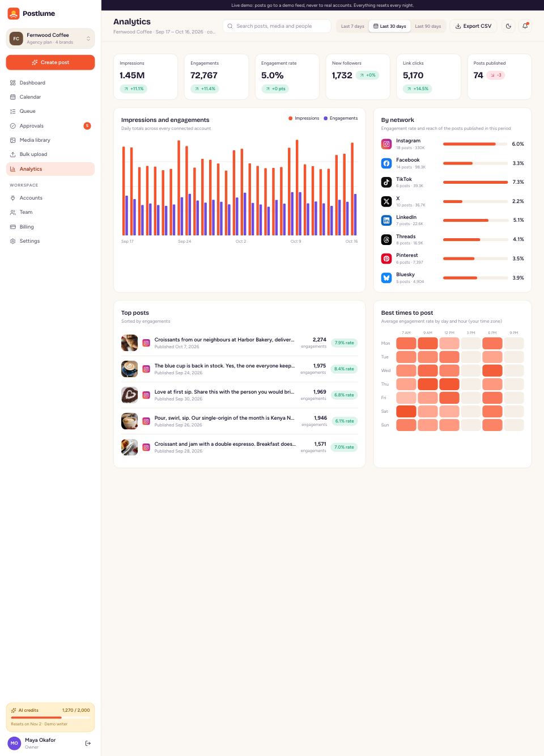Switch range to Last 90 days
This screenshot has height=756, width=544.
pyautogui.click(x=428, y=26)
